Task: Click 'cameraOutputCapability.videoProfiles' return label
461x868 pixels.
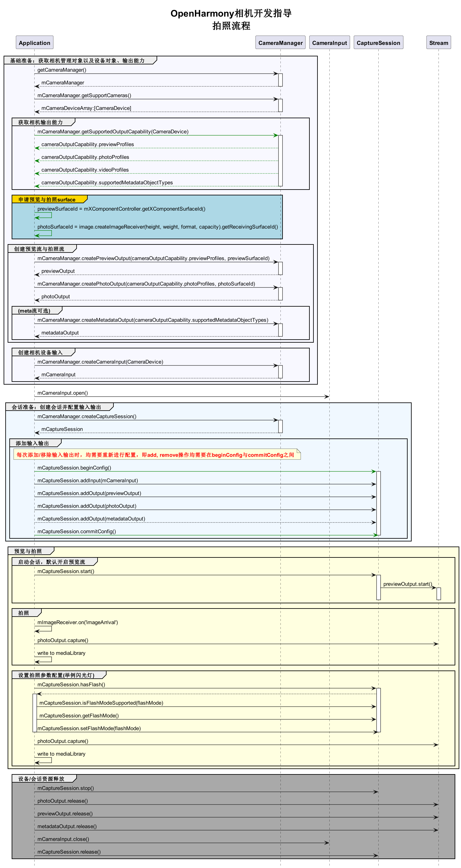Action: click(85, 170)
